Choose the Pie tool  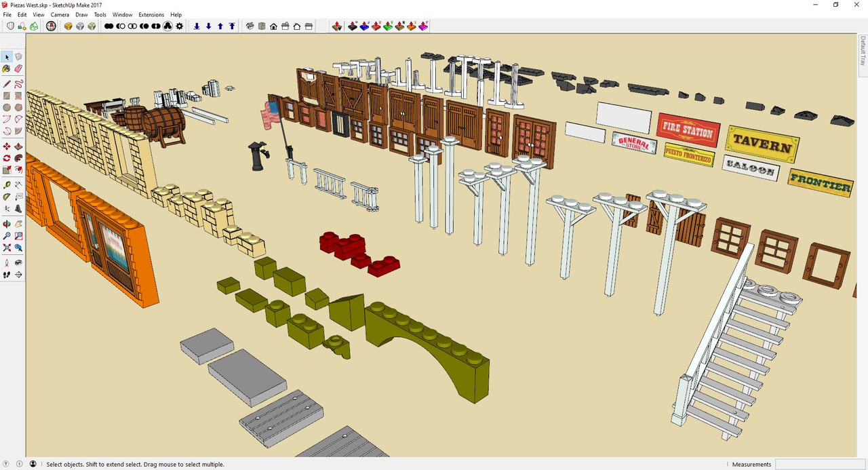(18, 131)
